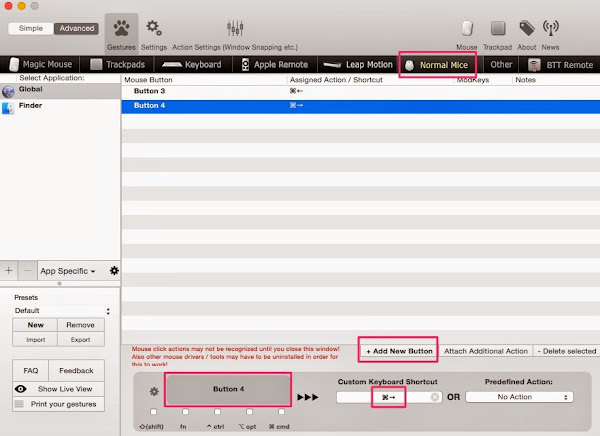The image size is (600, 436).
Task: Switch to Advanced mode
Action: [77, 28]
